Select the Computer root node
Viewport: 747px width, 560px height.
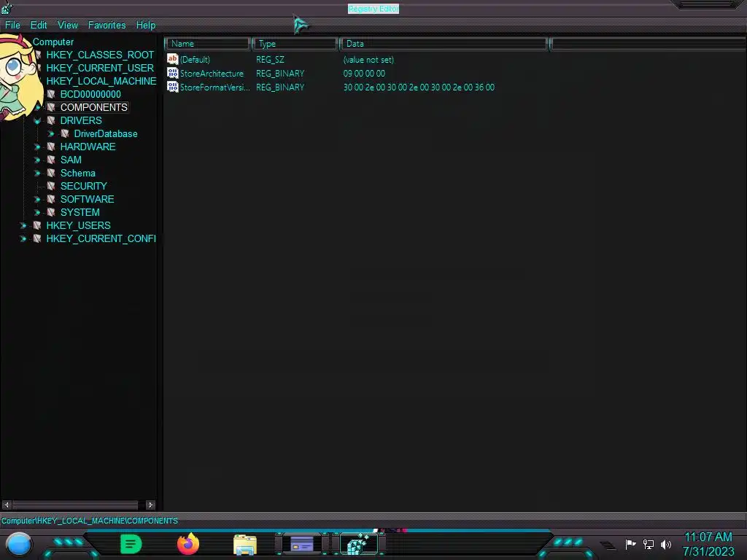(x=53, y=42)
